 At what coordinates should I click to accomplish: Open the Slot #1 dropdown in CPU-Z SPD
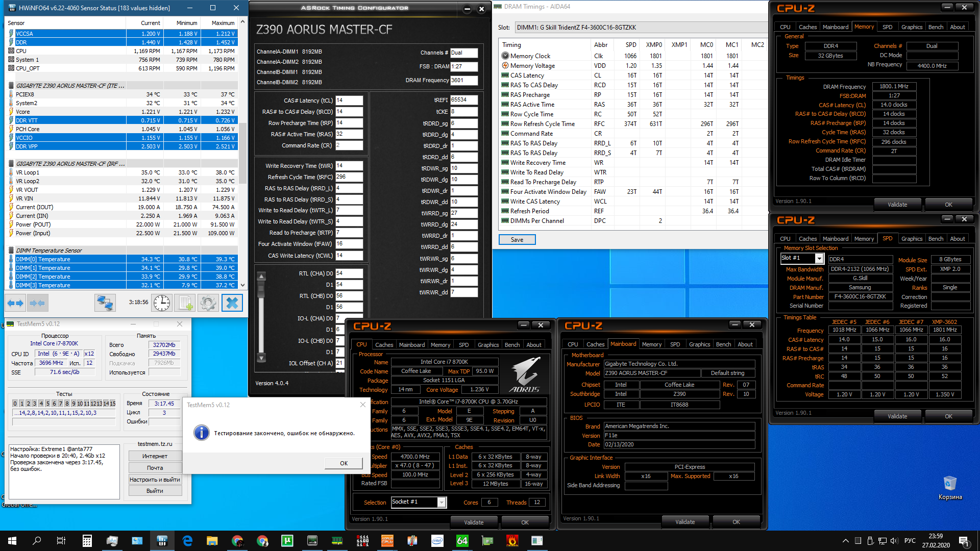tap(819, 259)
